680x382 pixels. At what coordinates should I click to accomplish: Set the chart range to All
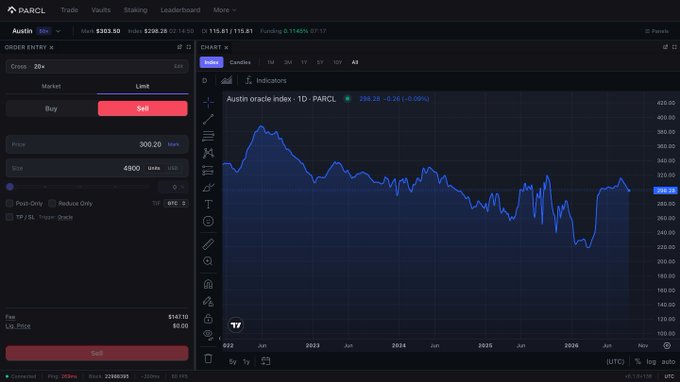(355, 62)
